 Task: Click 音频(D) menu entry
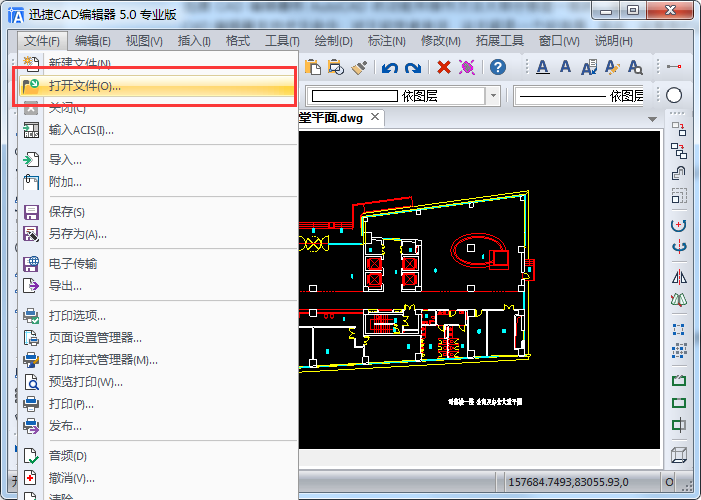157,456
